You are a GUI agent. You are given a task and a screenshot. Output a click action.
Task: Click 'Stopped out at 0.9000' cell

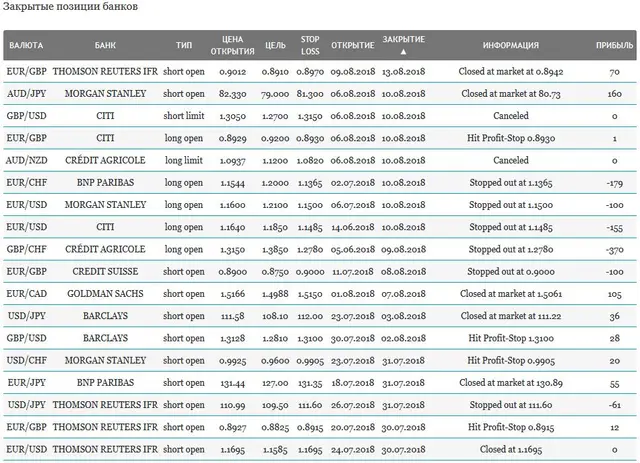pyautogui.click(x=511, y=272)
